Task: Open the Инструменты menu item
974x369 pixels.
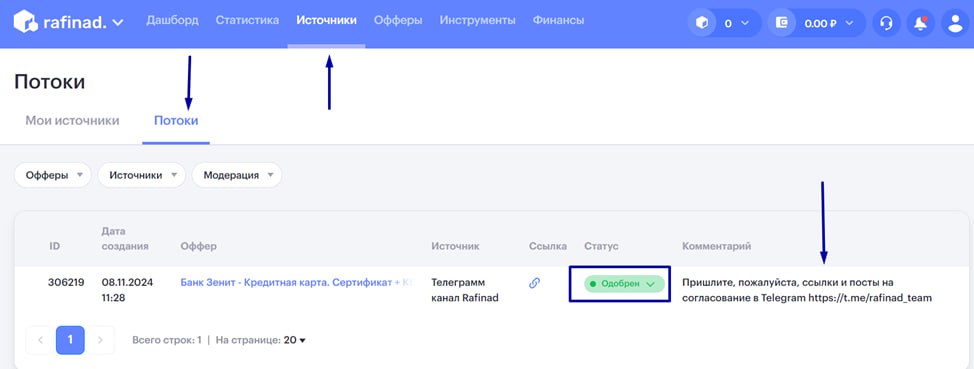Action: click(478, 20)
